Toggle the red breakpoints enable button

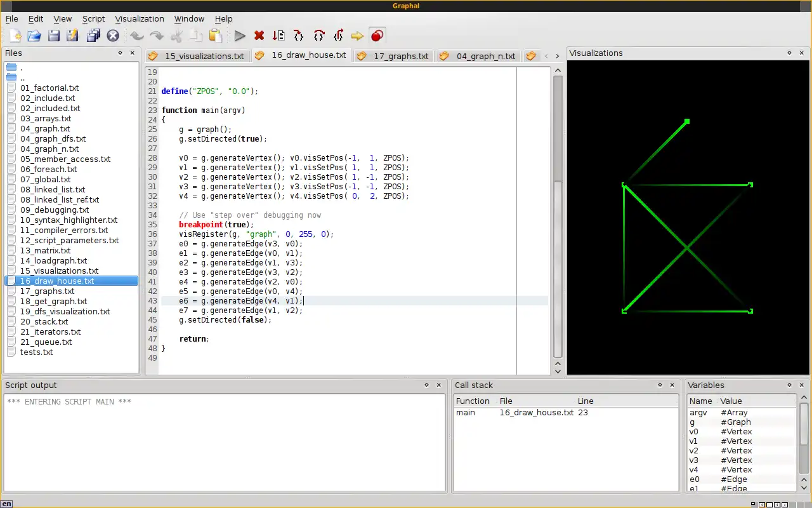coord(377,36)
